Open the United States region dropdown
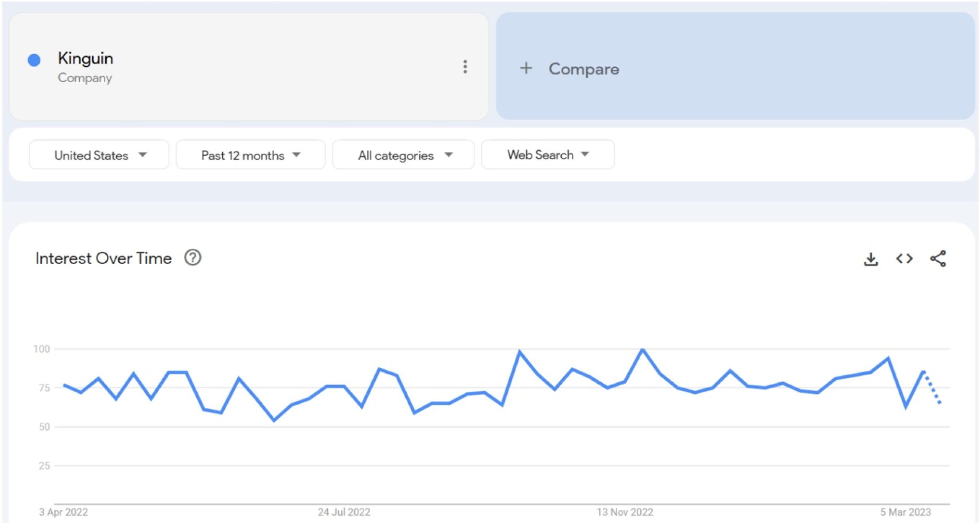Viewport: 980px width, 523px height. coord(99,155)
